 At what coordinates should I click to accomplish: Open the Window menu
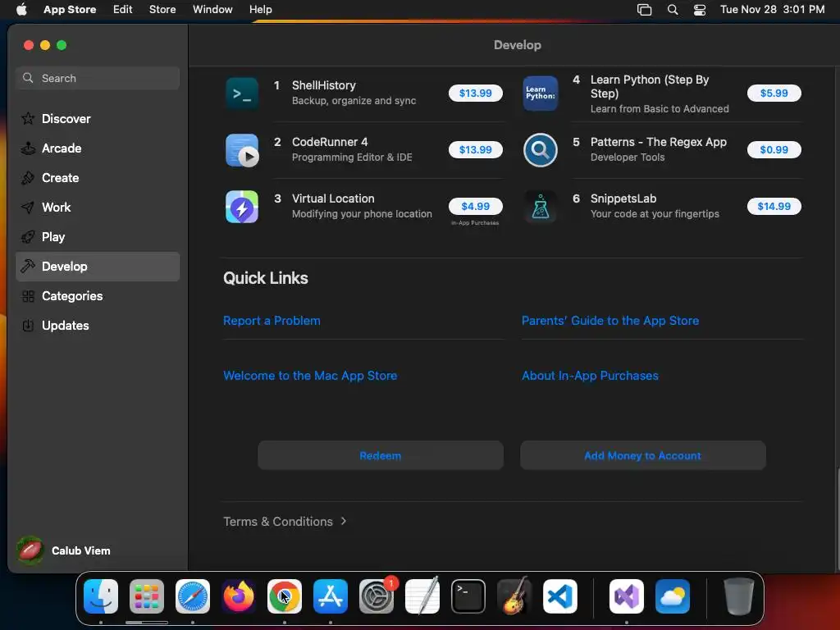click(212, 10)
